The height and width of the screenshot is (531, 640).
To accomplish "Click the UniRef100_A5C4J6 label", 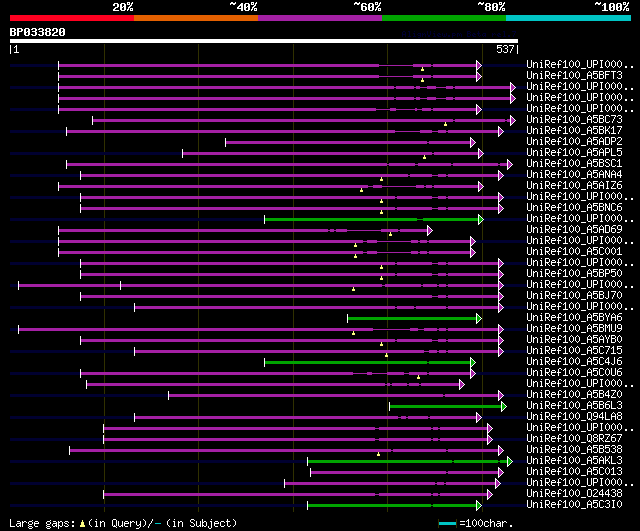I will click(x=574, y=362).
